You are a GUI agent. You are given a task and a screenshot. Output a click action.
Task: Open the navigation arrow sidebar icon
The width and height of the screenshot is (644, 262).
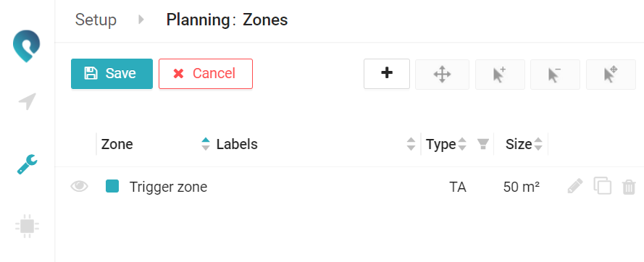[27, 101]
